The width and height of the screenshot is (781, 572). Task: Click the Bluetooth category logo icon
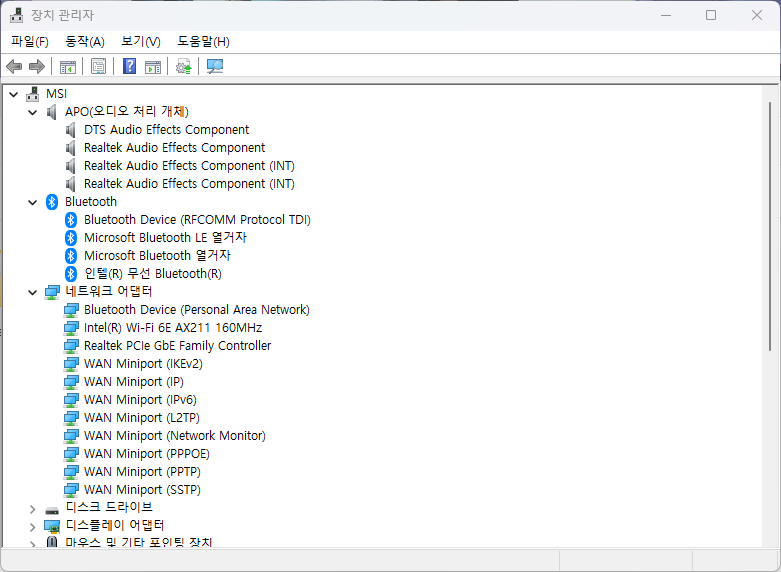(52, 202)
